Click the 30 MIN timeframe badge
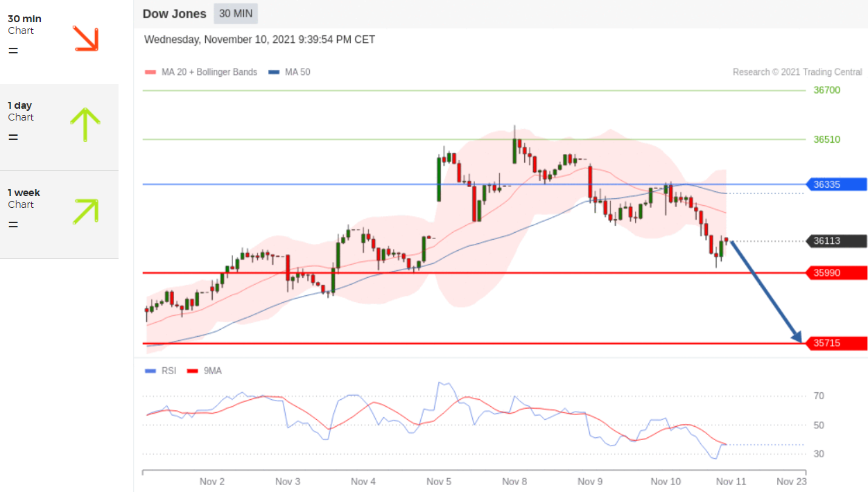868x492 pixels. coord(236,14)
